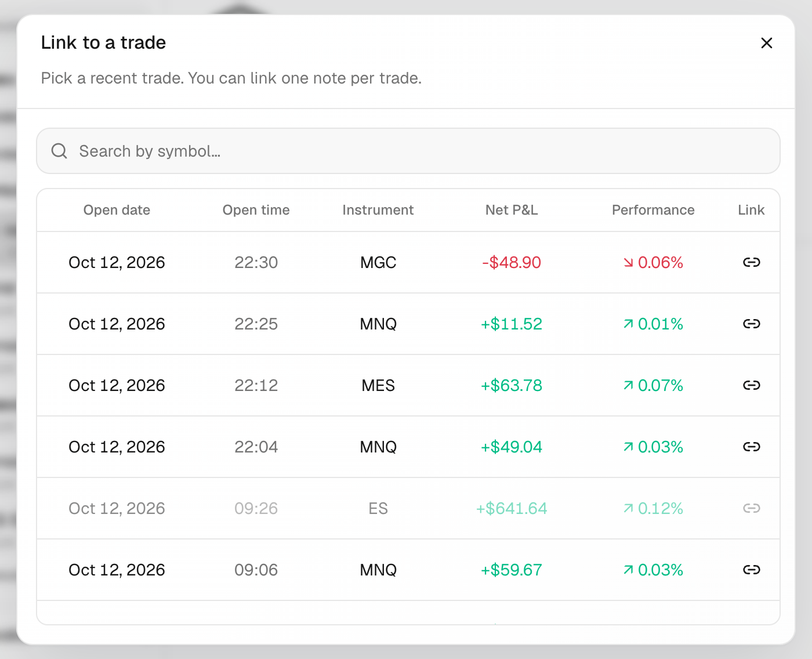Click the Open time column header
This screenshot has width=812, height=659.
pyautogui.click(x=256, y=210)
